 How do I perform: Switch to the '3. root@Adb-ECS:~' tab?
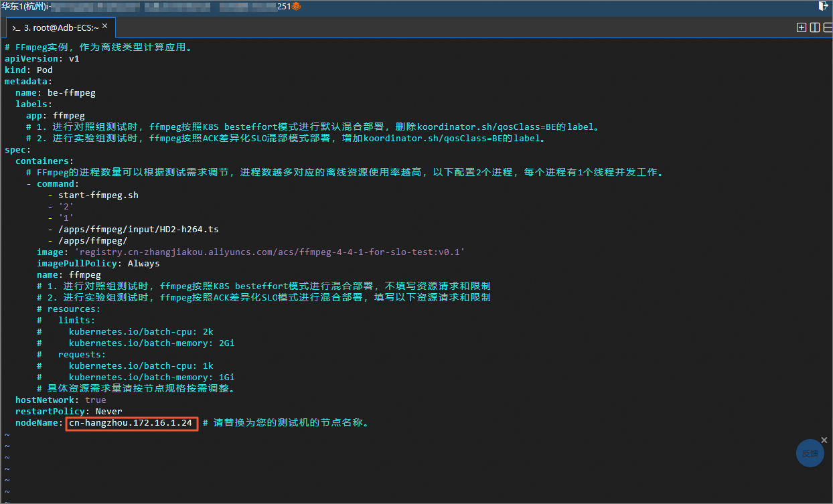[60, 27]
